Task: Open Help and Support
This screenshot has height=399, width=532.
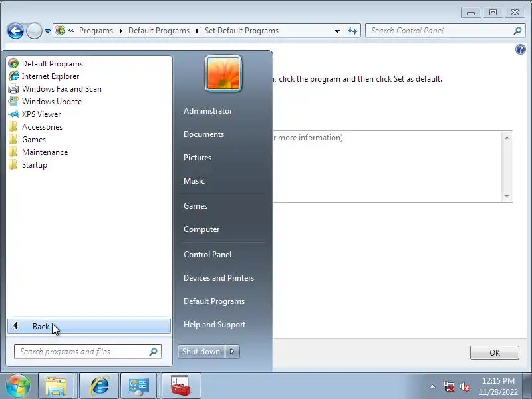Action: pos(214,325)
